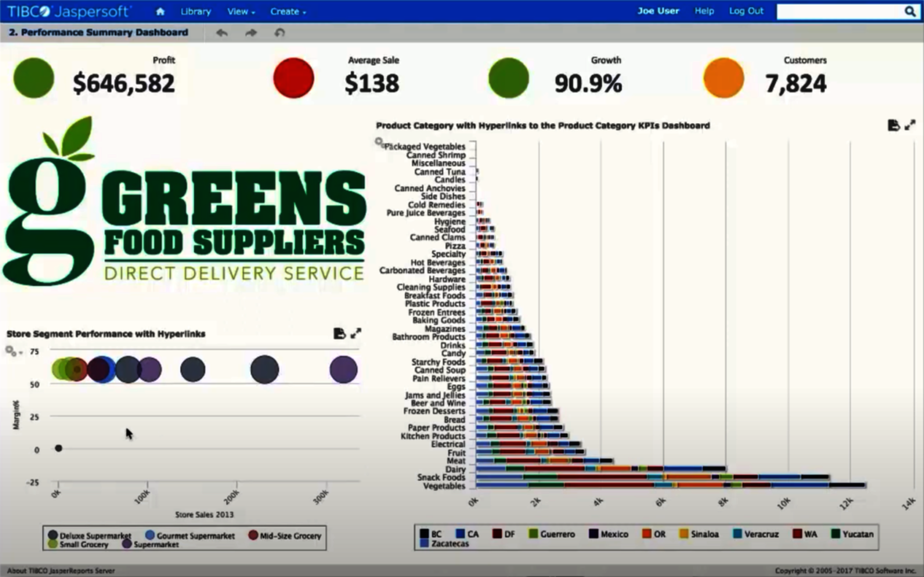Click the Help link
924x577 pixels.
(x=704, y=11)
